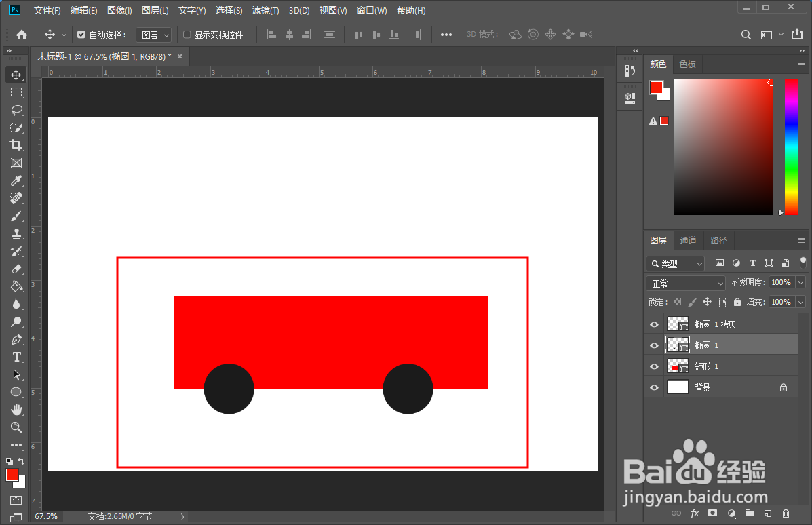Image resolution: width=812 pixels, height=525 pixels.
Task: Select the Ellipse shape tool
Action: click(16, 392)
